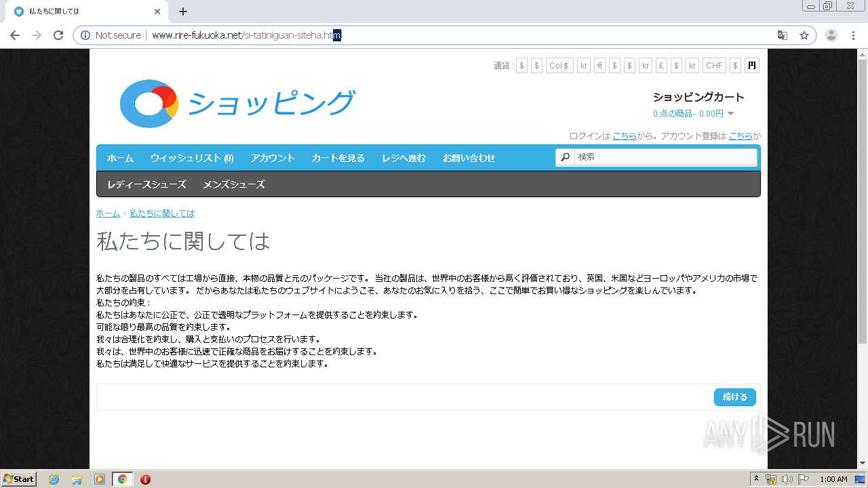
Task: Reload the current page
Action: [58, 35]
